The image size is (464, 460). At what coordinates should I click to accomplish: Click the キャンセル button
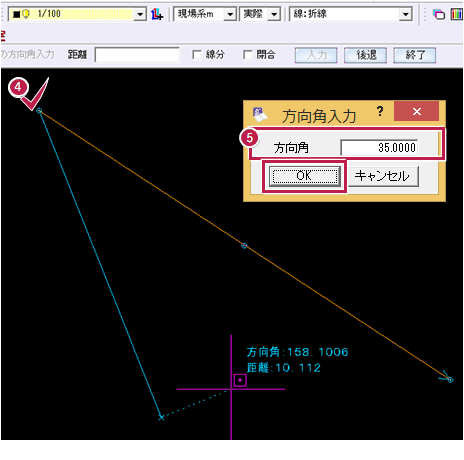click(x=383, y=176)
